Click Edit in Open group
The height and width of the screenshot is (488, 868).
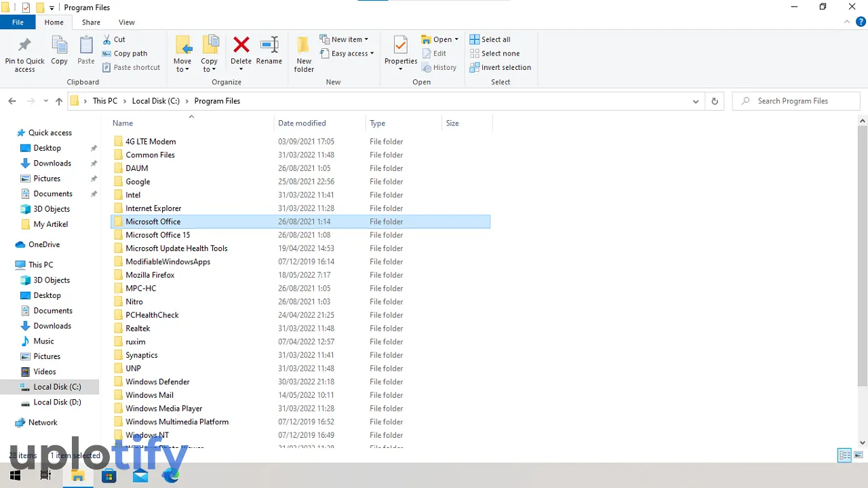pyautogui.click(x=434, y=54)
